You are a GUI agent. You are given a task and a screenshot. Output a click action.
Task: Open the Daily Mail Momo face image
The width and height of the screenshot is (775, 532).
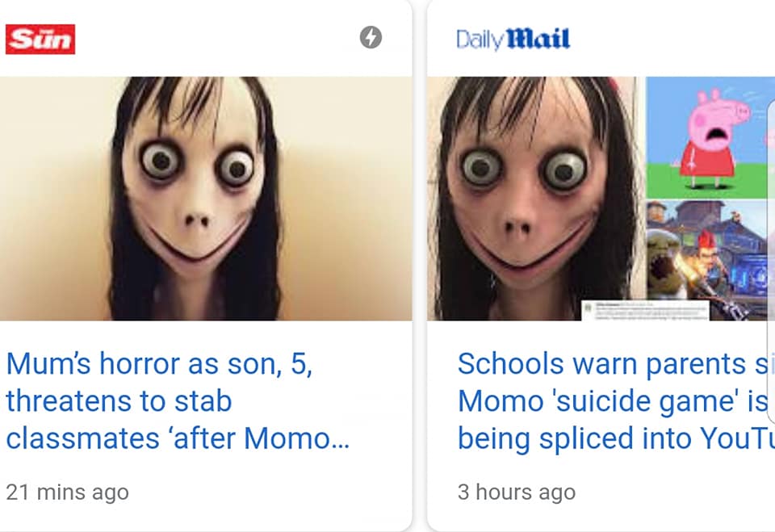[536, 199]
